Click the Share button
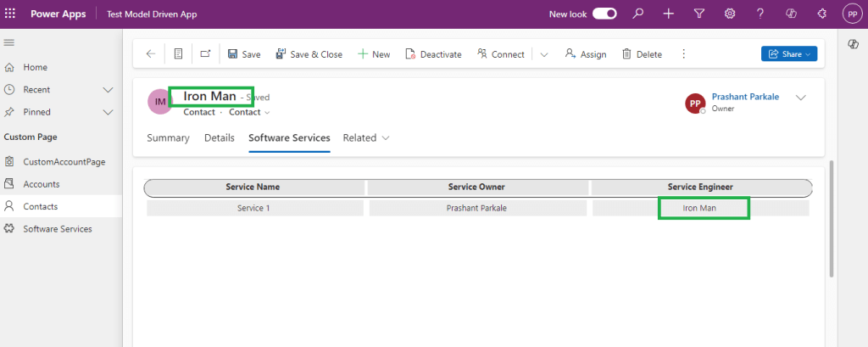868x347 pixels. (789, 54)
